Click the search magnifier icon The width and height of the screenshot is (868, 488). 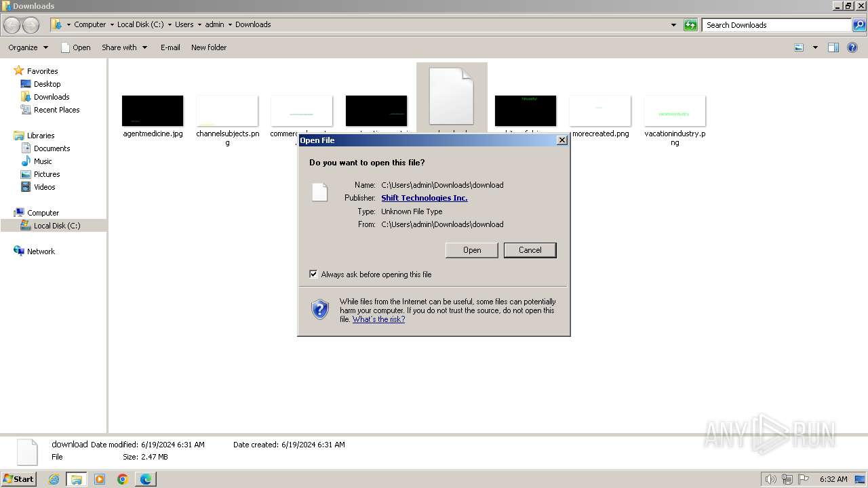[x=859, y=25]
